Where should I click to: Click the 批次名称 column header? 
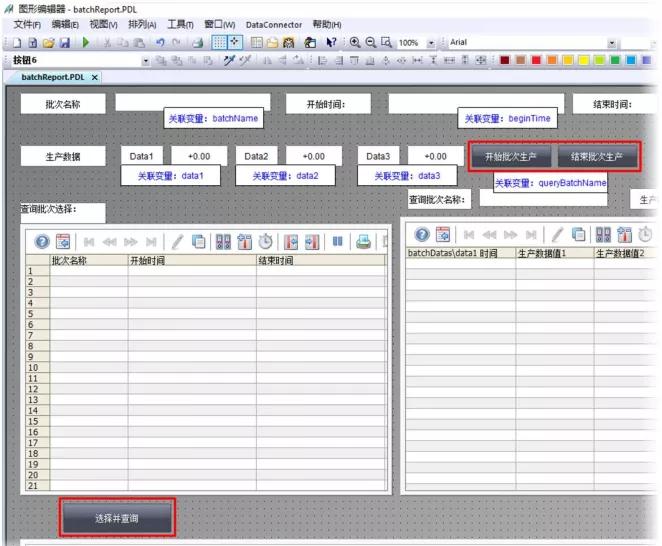[89, 261]
